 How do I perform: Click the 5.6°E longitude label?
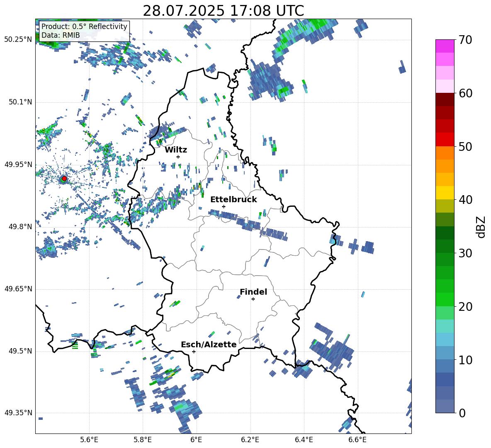[89, 440]
